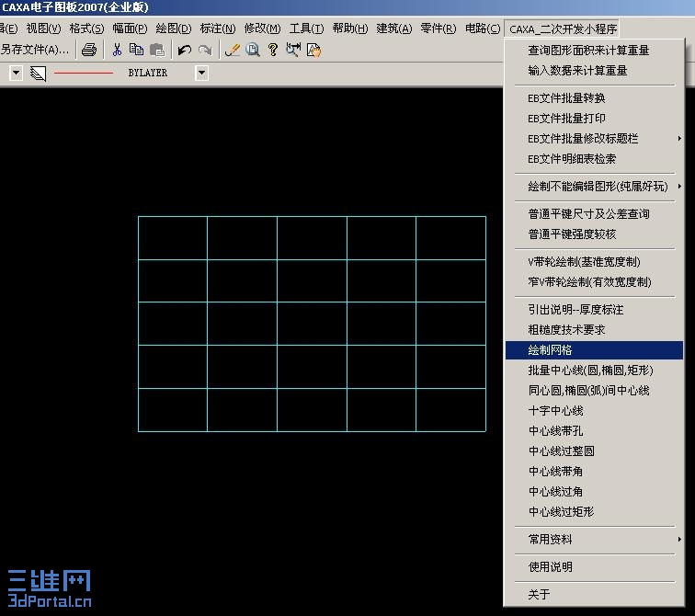Open the 格式(S) menu
This screenshot has width=695, height=616.
click(x=86, y=29)
